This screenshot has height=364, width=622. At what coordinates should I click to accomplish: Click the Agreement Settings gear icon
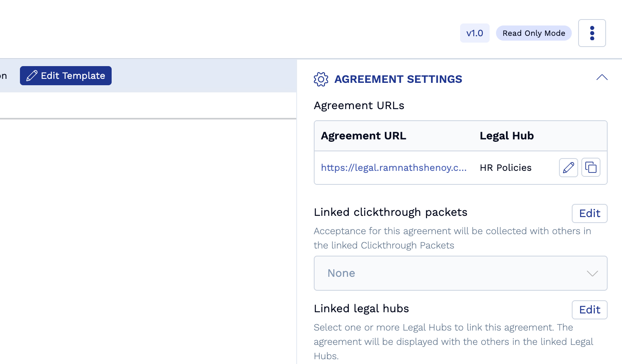pos(321,79)
